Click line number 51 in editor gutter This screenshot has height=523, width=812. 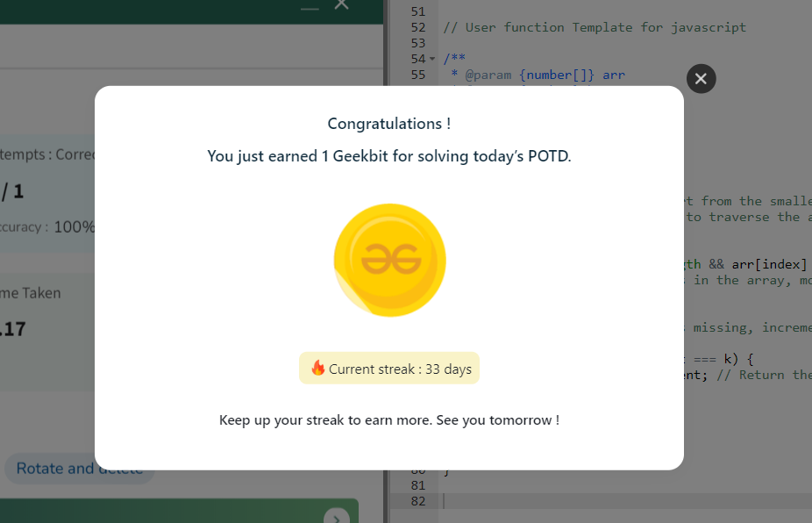coord(418,11)
